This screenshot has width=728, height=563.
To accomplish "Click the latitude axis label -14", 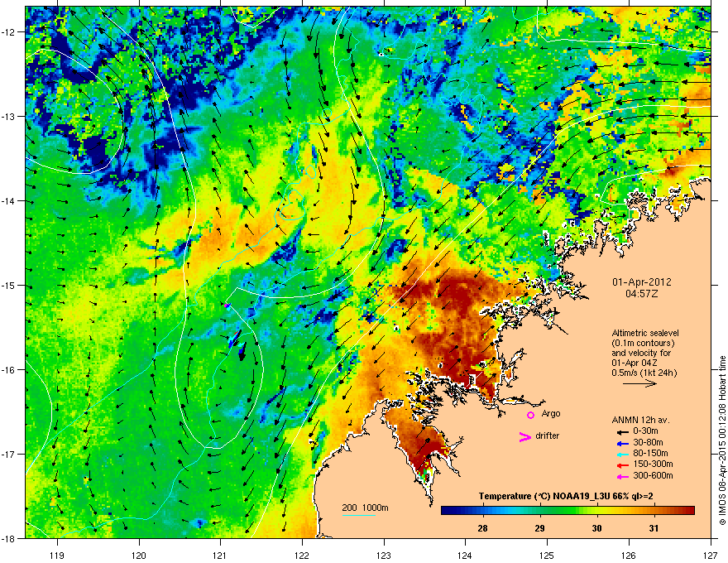I will click(9, 200).
